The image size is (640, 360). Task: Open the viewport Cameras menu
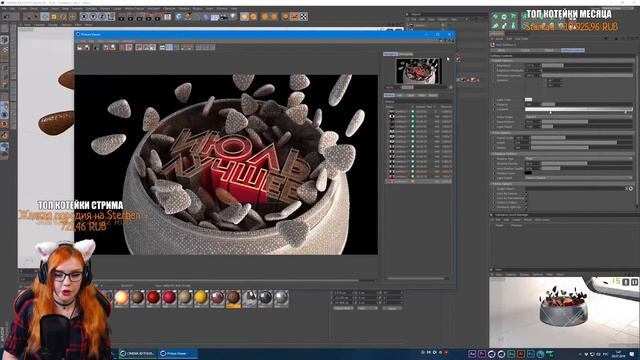pyautogui.click(x=40, y=24)
